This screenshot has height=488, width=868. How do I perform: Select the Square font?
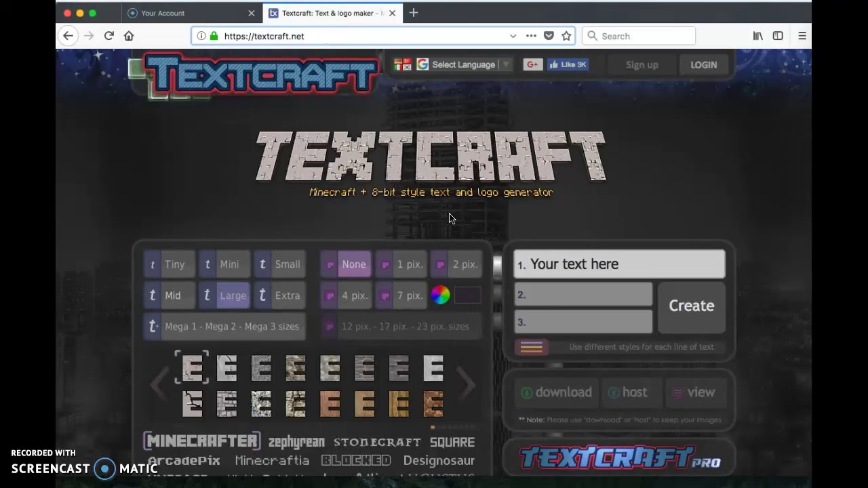[x=452, y=442]
